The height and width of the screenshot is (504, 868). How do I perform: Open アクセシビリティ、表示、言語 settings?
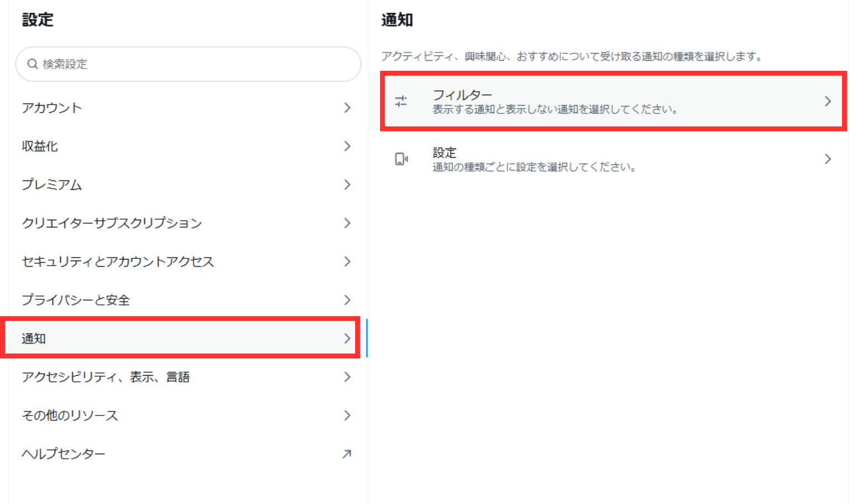(106, 377)
